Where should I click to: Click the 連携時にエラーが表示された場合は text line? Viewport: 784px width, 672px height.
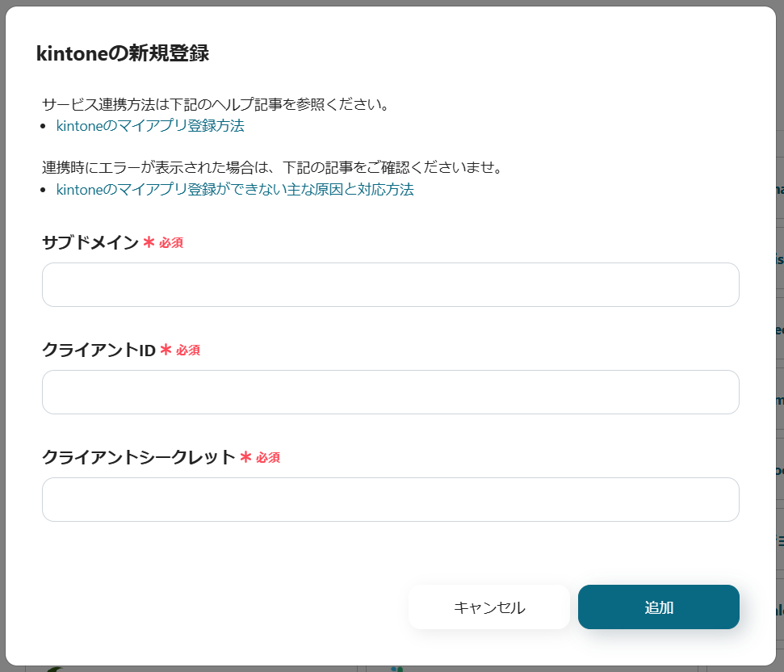272,167
